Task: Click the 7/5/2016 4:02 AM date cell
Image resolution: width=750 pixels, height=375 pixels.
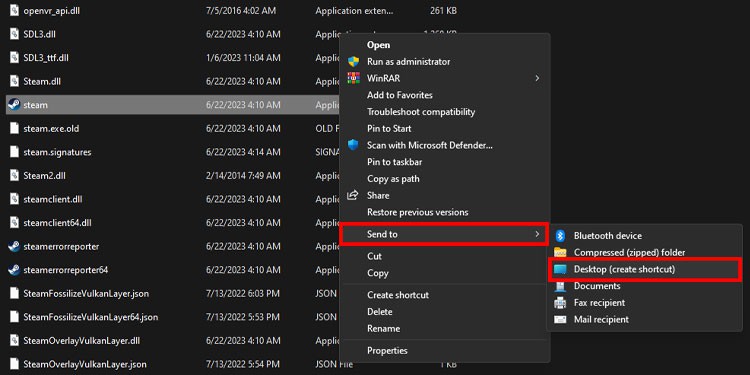Action: 241,11
